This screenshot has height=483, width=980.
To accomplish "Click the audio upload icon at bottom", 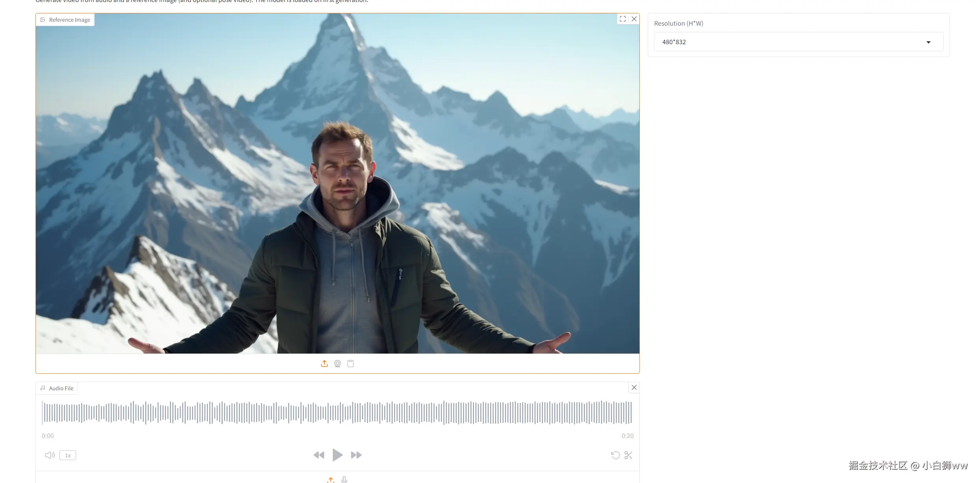I will click(x=331, y=480).
